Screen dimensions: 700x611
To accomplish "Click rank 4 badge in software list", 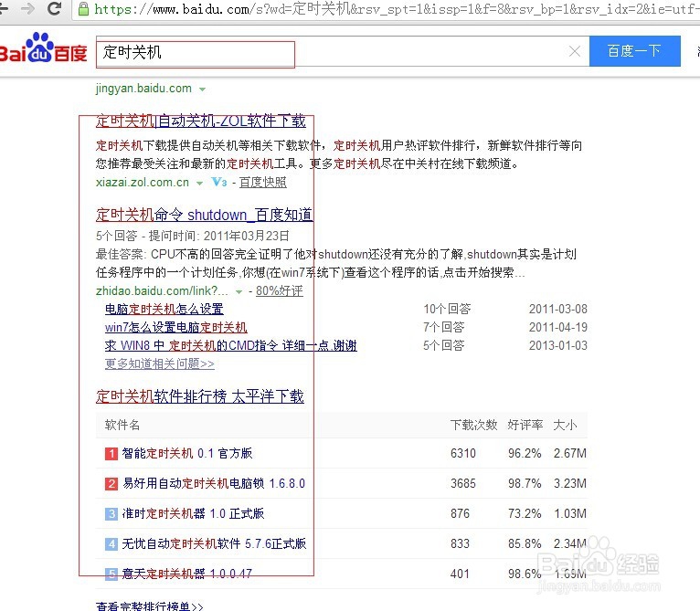I will tap(111, 543).
